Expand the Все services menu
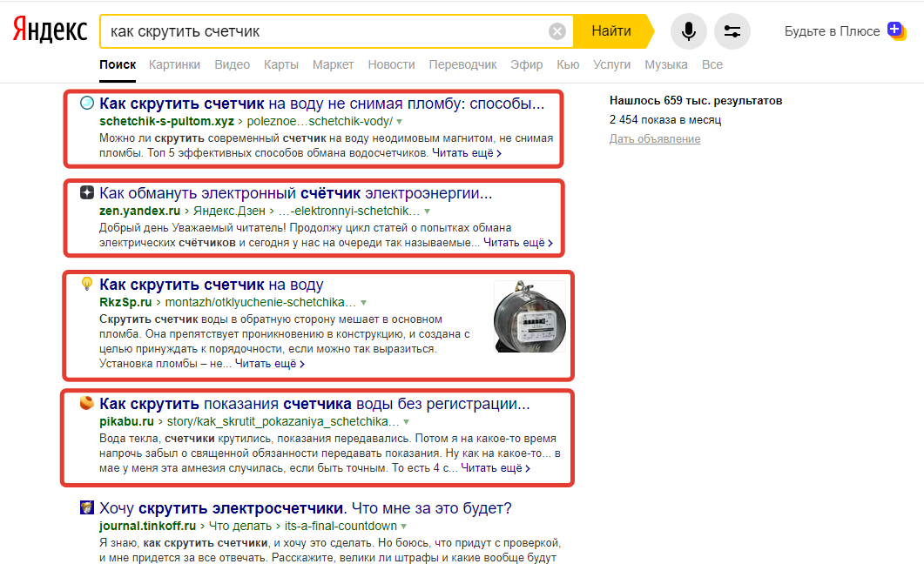 pos(712,64)
